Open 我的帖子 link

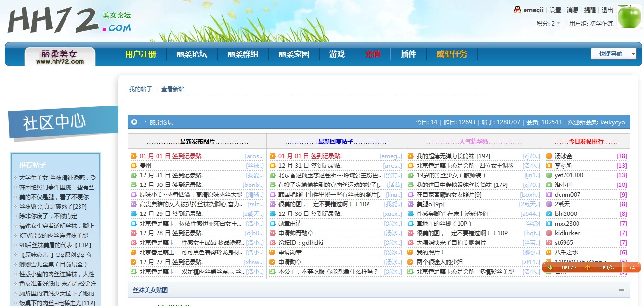141,89
